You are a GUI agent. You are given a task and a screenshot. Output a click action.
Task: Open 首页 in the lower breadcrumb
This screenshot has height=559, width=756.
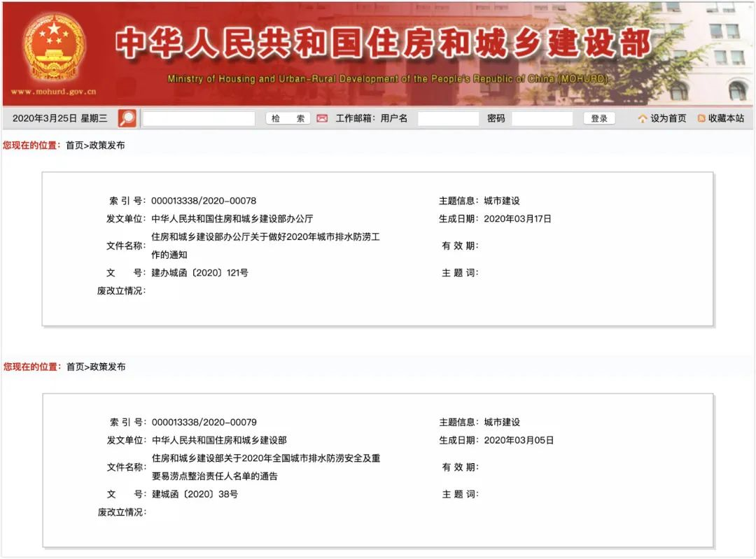pos(75,367)
